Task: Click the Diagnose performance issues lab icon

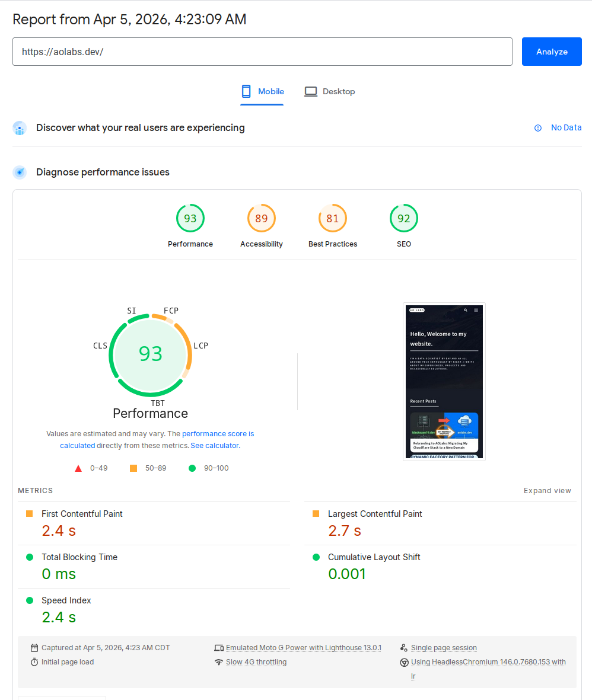Action: (20, 172)
